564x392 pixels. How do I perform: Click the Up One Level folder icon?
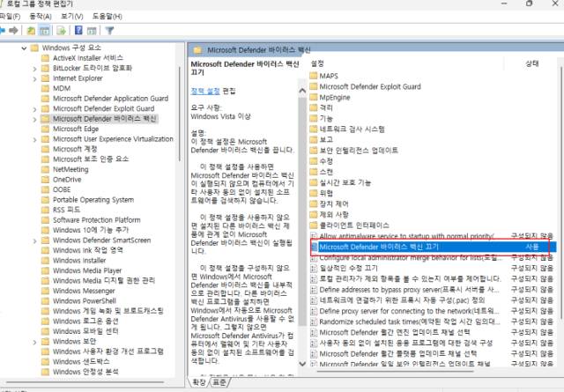(x=31, y=31)
